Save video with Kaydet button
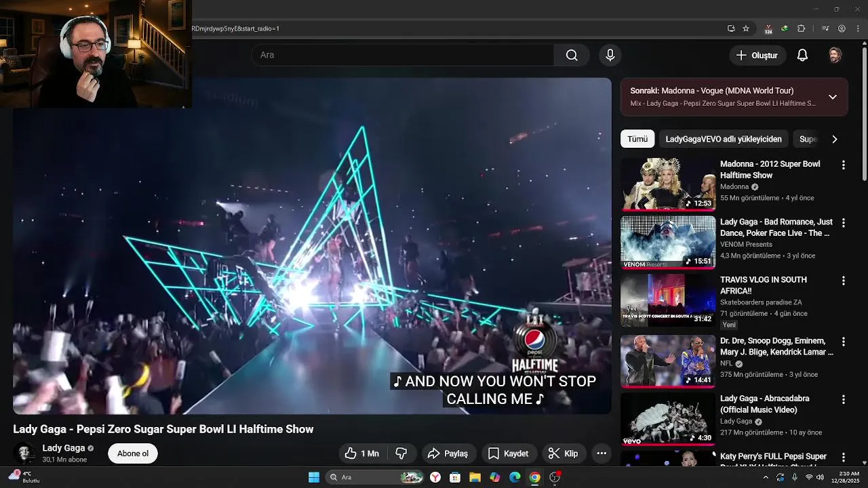The image size is (868, 488). [509, 453]
